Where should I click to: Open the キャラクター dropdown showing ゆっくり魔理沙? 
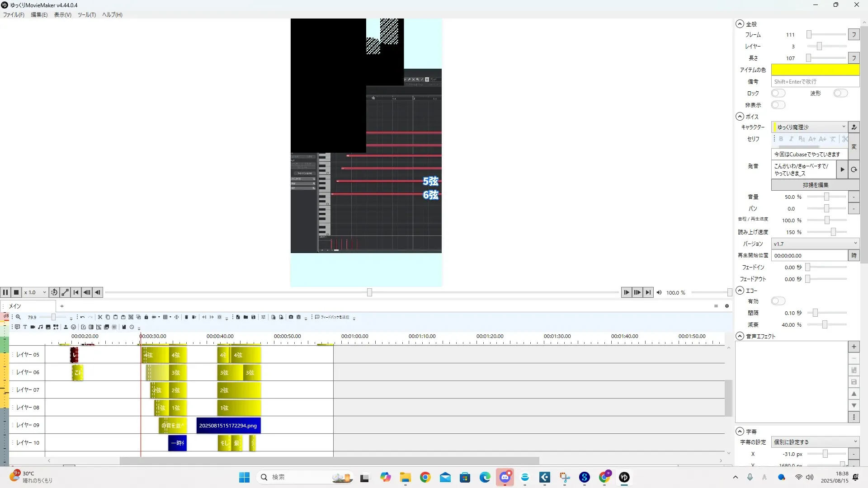point(810,127)
